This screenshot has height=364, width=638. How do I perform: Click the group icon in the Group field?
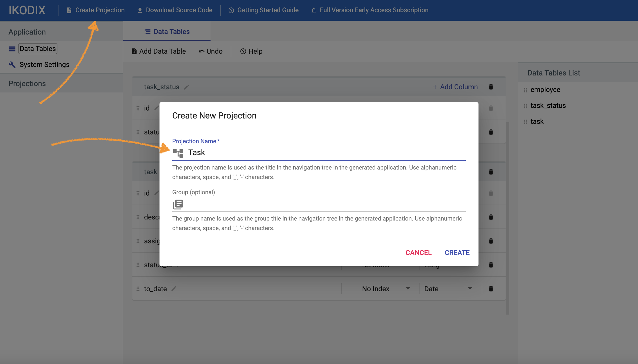pos(178,204)
